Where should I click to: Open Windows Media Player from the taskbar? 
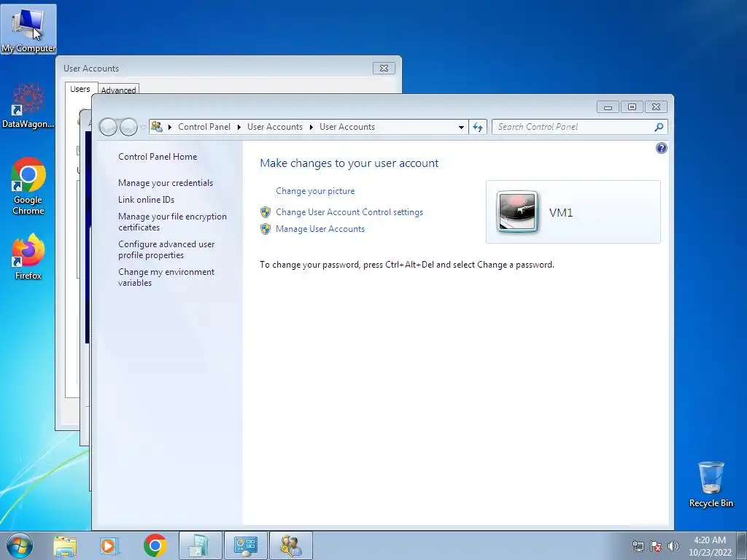pyautogui.click(x=109, y=545)
